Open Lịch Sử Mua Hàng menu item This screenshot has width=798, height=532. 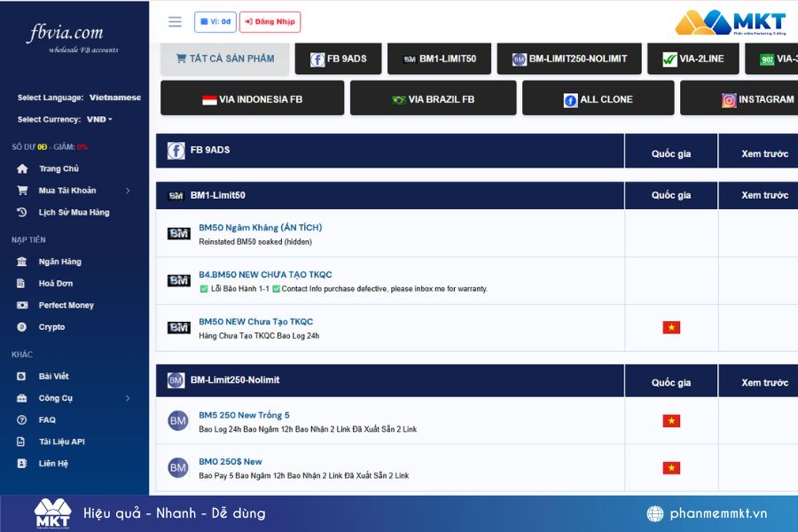(74, 212)
